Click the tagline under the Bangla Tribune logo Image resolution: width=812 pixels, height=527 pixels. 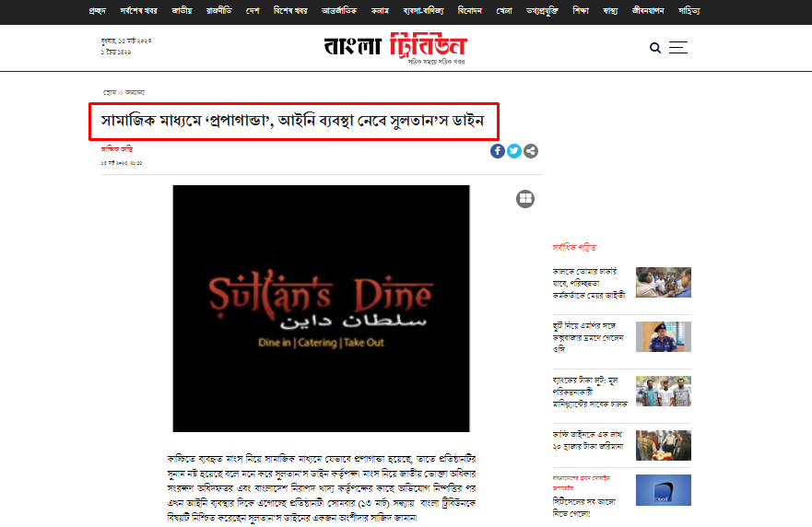(437, 62)
